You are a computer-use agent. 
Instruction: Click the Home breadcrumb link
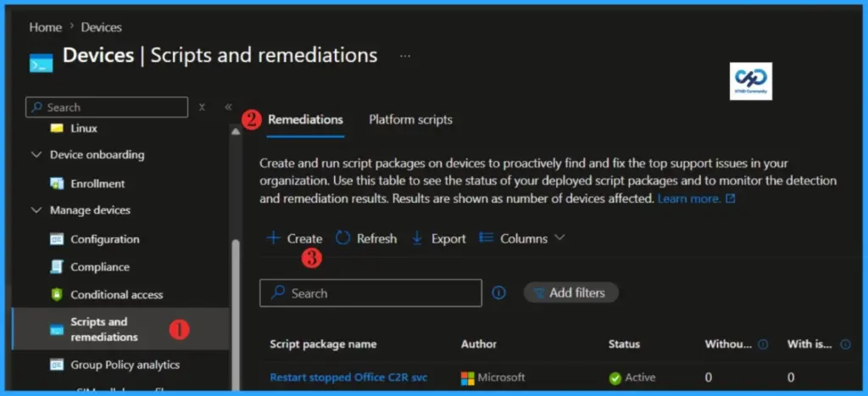click(46, 27)
